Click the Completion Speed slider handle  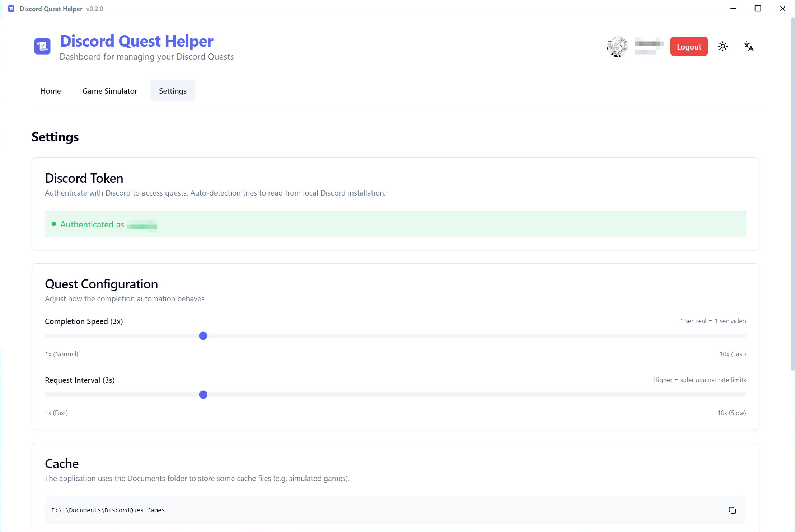pos(203,336)
